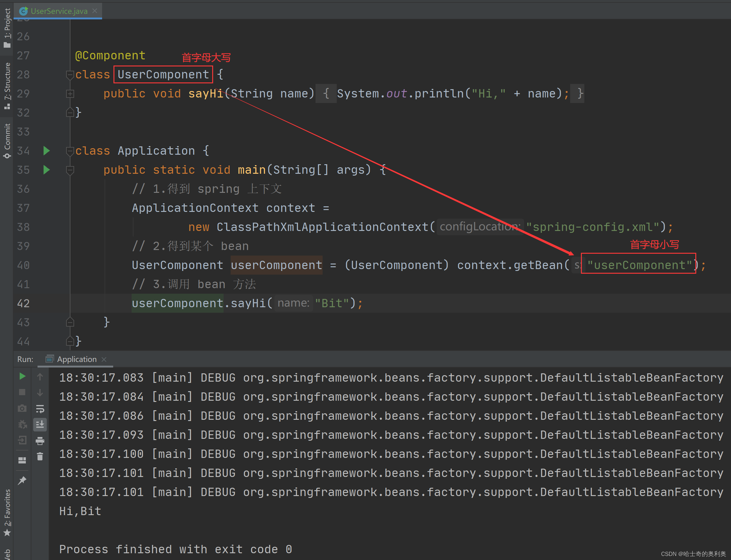Click the Stop process square icon
Viewport: 731px width, 560px height.
(x=22, y=392)
